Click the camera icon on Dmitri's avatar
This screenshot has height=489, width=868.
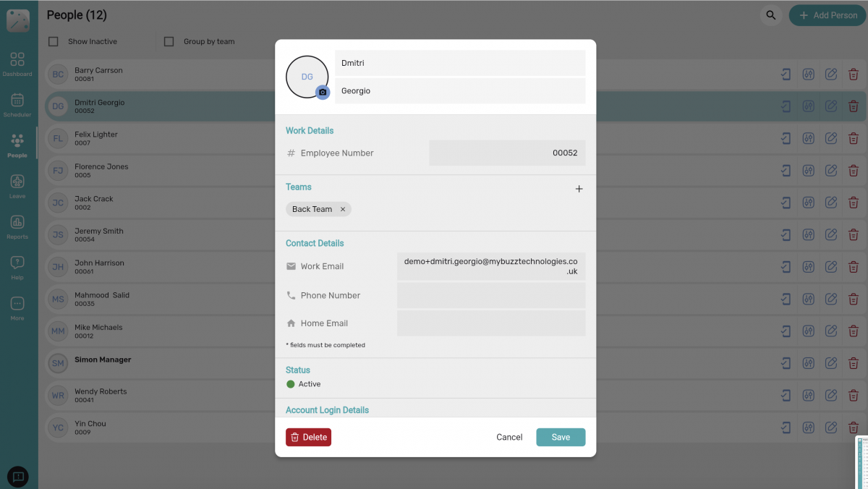[323, 92]
